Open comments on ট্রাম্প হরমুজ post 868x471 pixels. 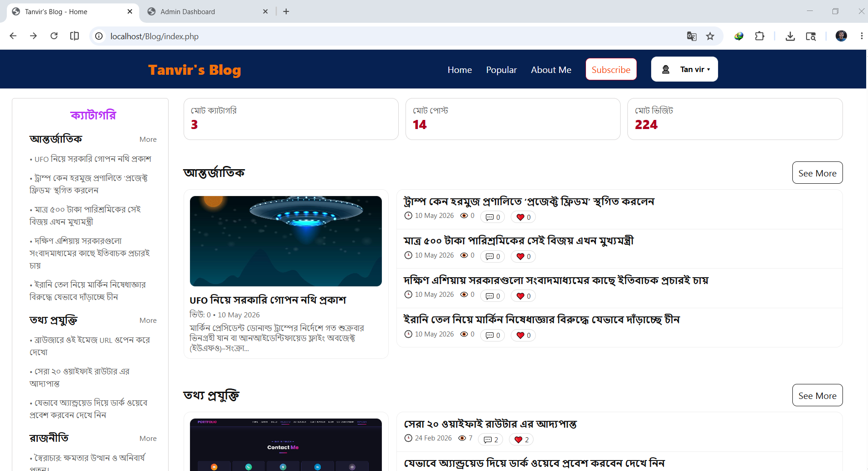[493, 217]
